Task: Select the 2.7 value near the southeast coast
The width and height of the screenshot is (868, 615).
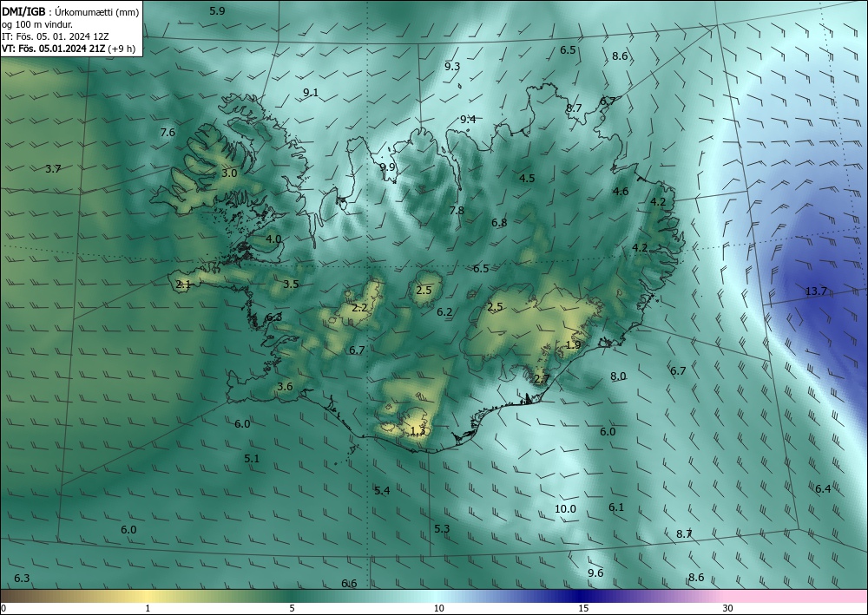Action: point(542,379)
